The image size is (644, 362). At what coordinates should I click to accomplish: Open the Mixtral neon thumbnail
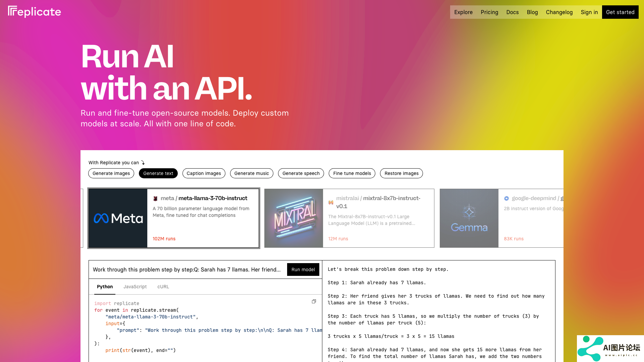point(294,218)
